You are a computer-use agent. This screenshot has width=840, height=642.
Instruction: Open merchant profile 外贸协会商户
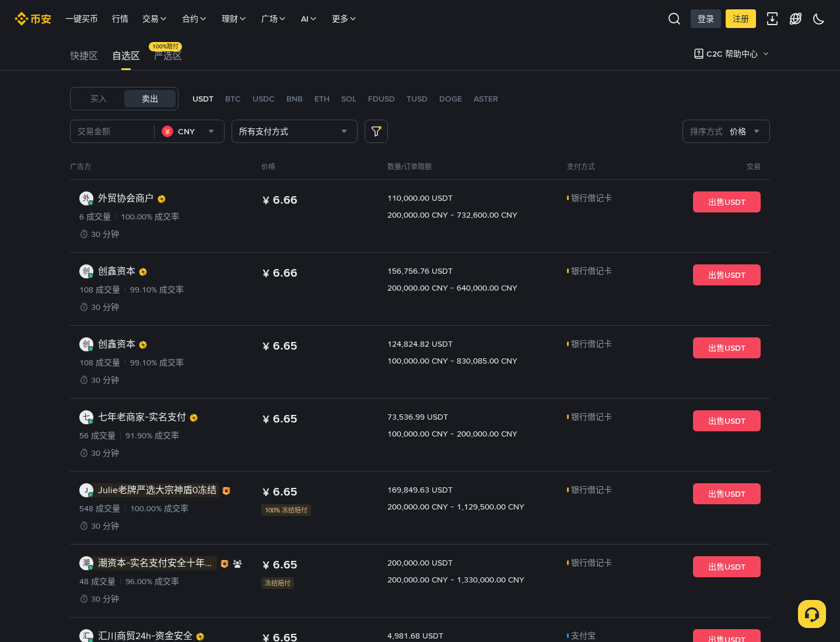[x=125, y=198]
